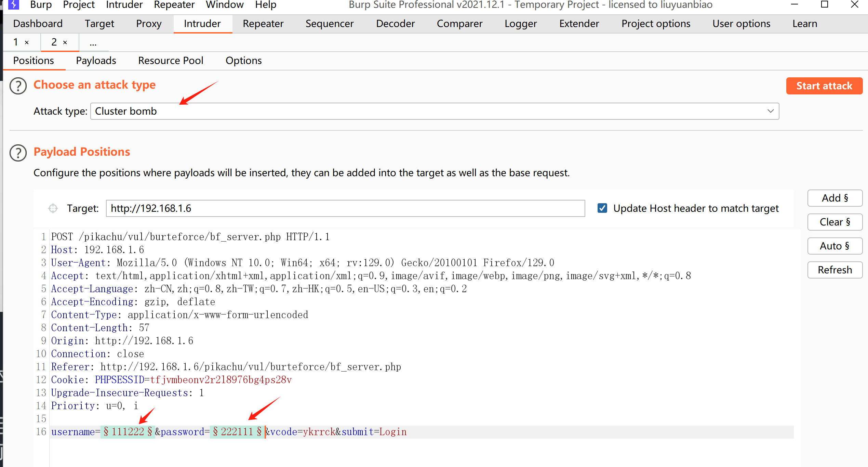Click the help icon beside Choose an attack type
This screenshot has height=467, width=868.
pos(18,86)
